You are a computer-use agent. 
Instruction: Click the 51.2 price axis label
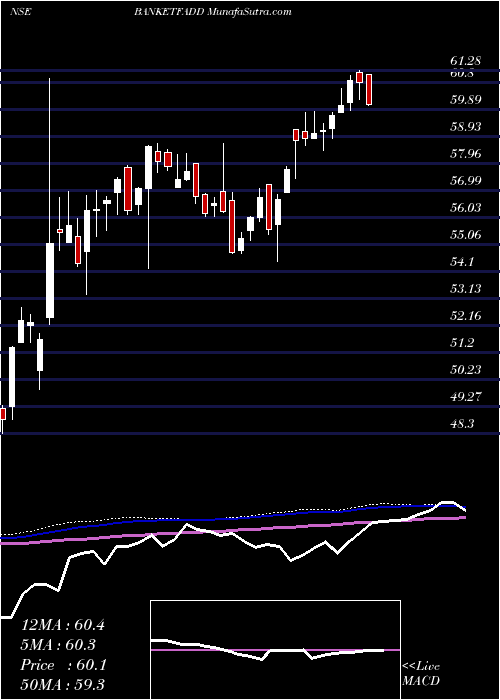(x=463, y=342)
